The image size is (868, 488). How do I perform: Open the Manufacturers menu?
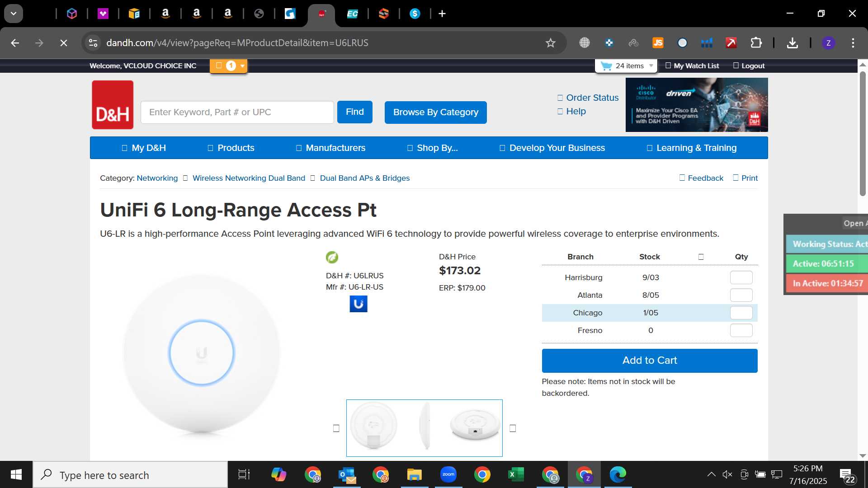coord(330,148)
